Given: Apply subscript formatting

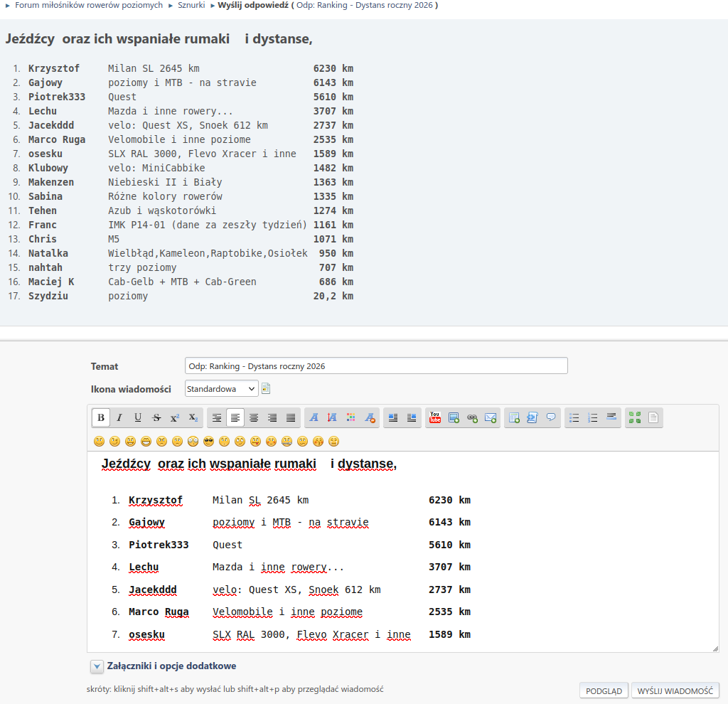Looking at the screenshot, I should click(x=193, y=417).
